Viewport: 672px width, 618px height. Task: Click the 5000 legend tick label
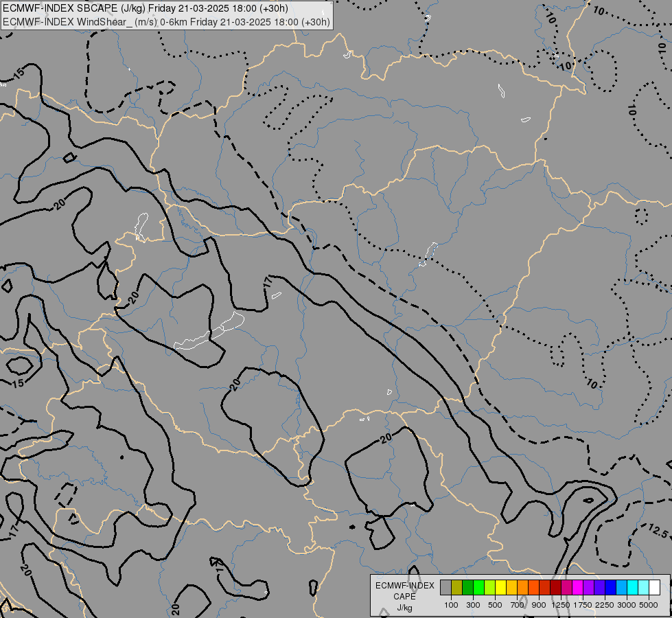(649, 605)
